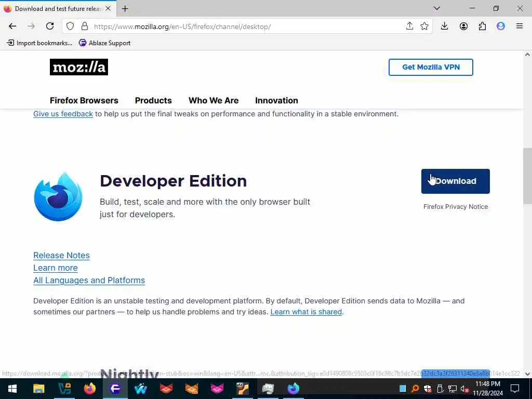The width and height of the screenshot is (532, 399).
Task: Go back to the previous page
Action: point(12,26)
